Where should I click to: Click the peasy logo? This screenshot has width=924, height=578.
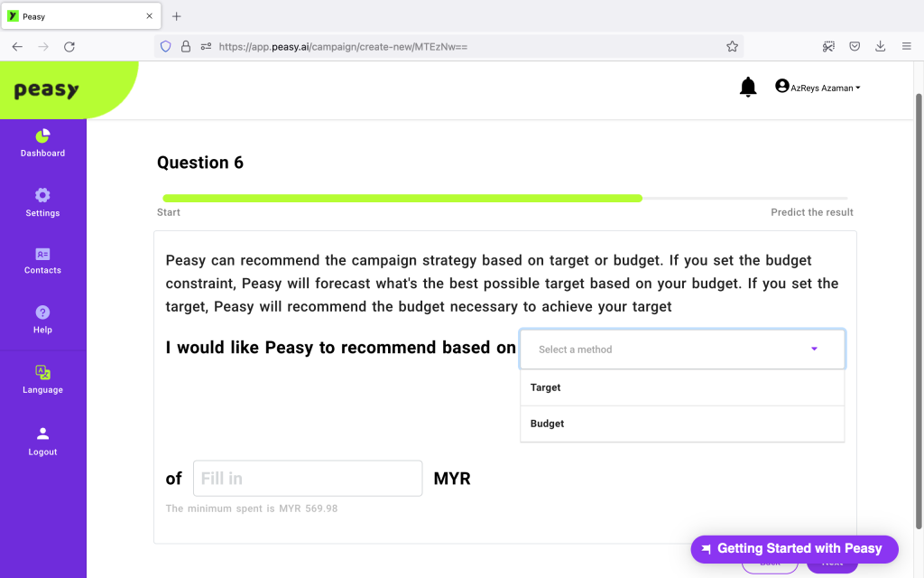click(x=47, y=90)
